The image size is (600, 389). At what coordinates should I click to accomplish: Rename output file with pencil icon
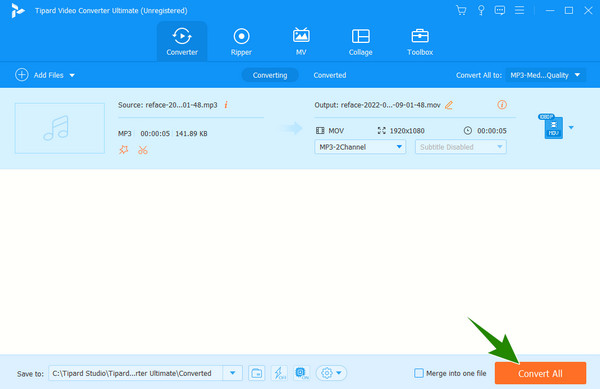[449, 105]
